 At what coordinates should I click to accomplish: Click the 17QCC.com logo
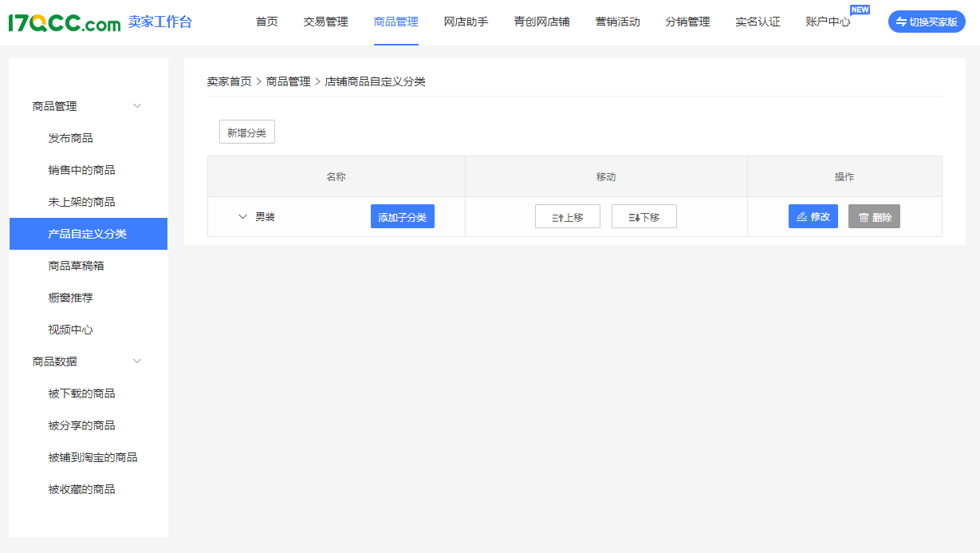click(64, 22)
